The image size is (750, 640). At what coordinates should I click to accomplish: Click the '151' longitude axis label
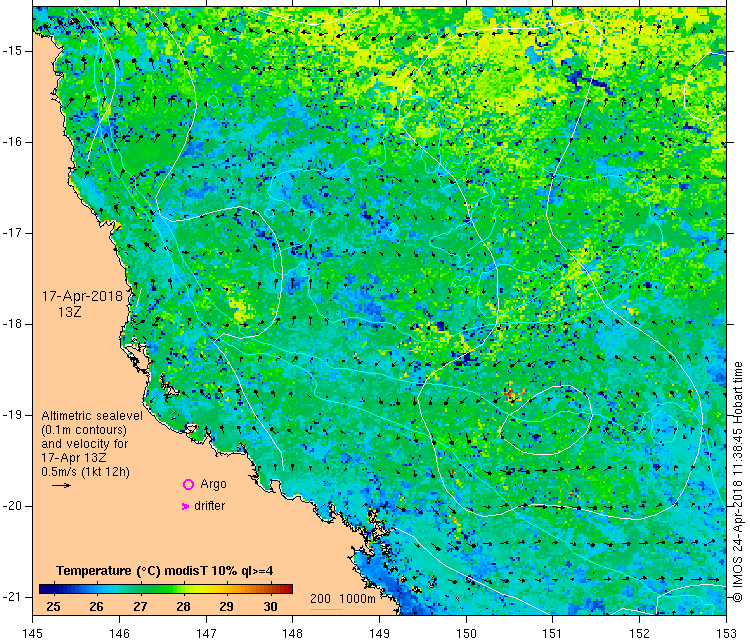pos(552,633)
